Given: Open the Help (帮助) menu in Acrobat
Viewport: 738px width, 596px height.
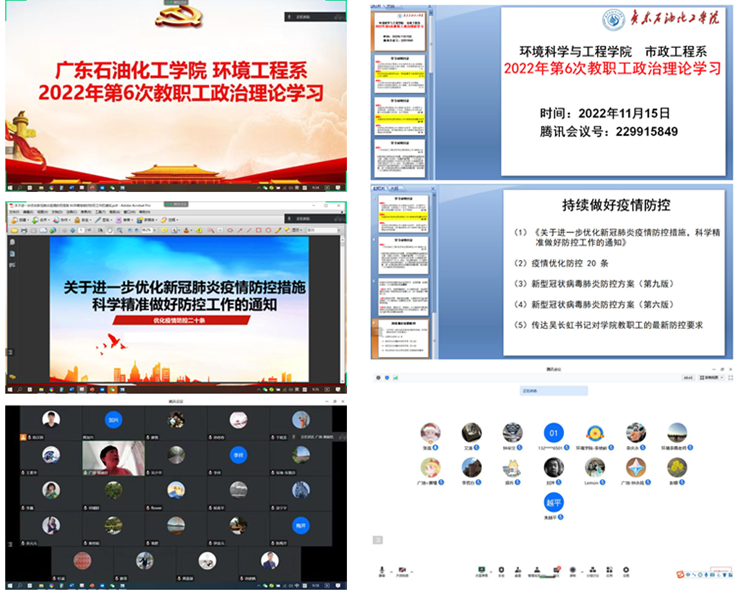Looking at the screenshot, I should 144,212.
